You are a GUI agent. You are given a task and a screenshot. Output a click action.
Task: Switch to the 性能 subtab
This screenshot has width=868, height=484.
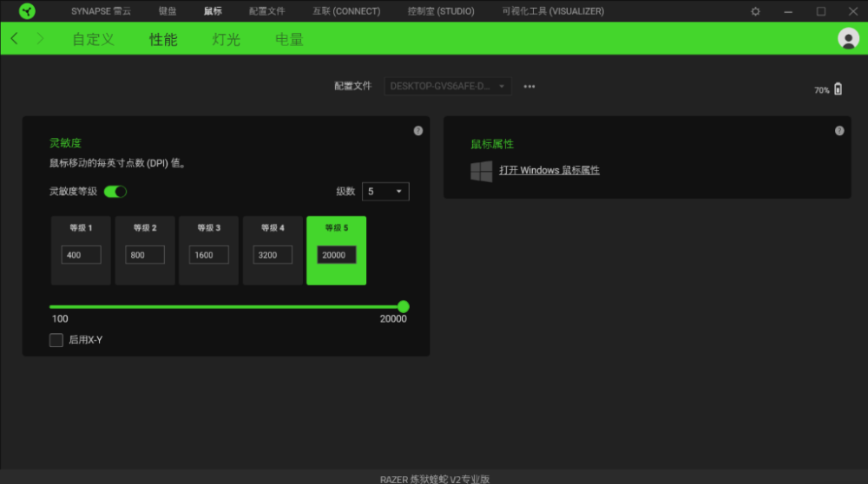click(163, 39)
